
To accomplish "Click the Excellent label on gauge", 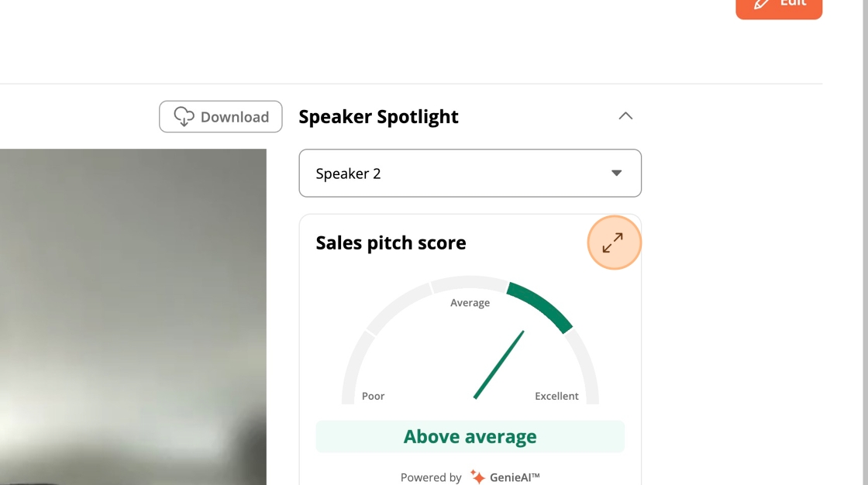I will pos(556,397).
